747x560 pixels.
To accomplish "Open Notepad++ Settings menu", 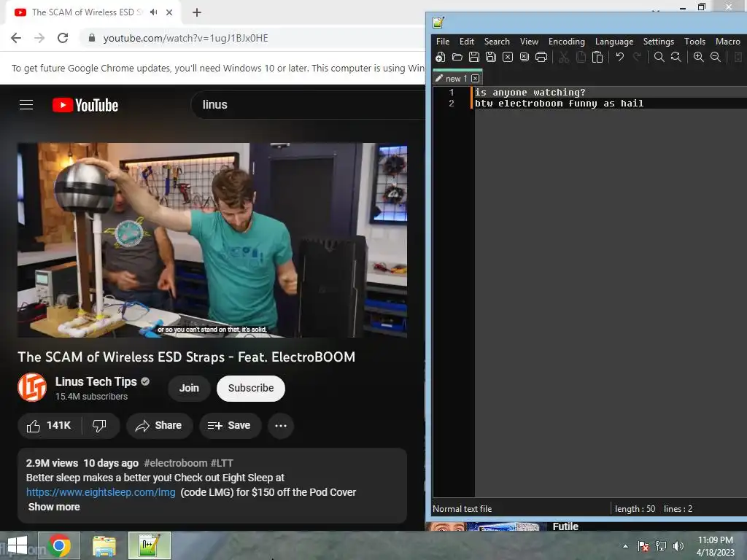I will pos(659,42).
